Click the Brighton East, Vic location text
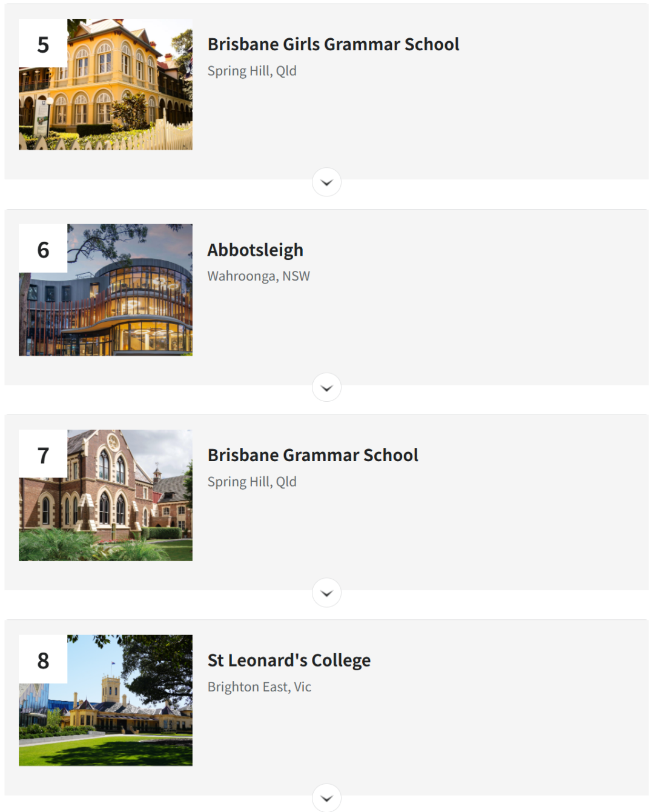654x812 pixels. point(259,687)
